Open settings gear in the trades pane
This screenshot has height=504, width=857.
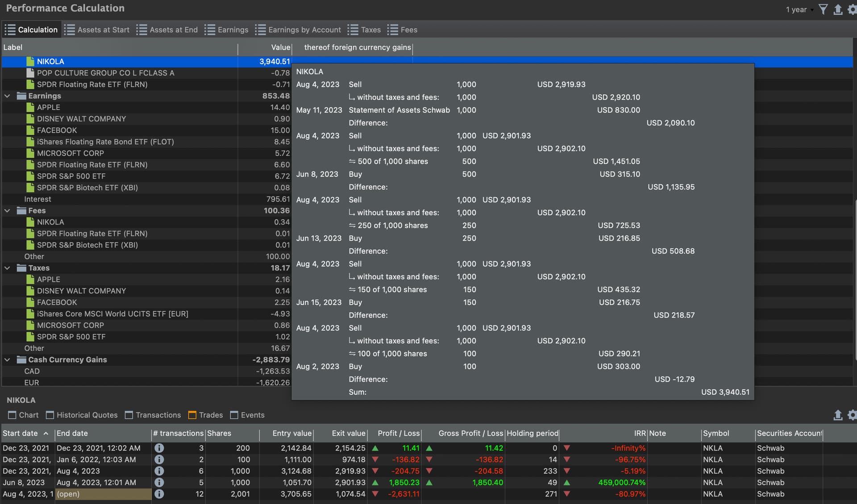coord(852,415)
